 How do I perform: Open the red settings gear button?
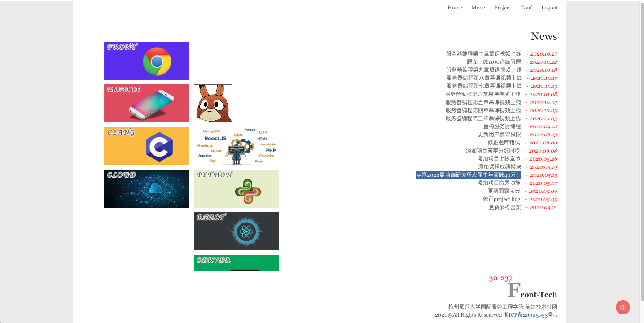[622, 307]
